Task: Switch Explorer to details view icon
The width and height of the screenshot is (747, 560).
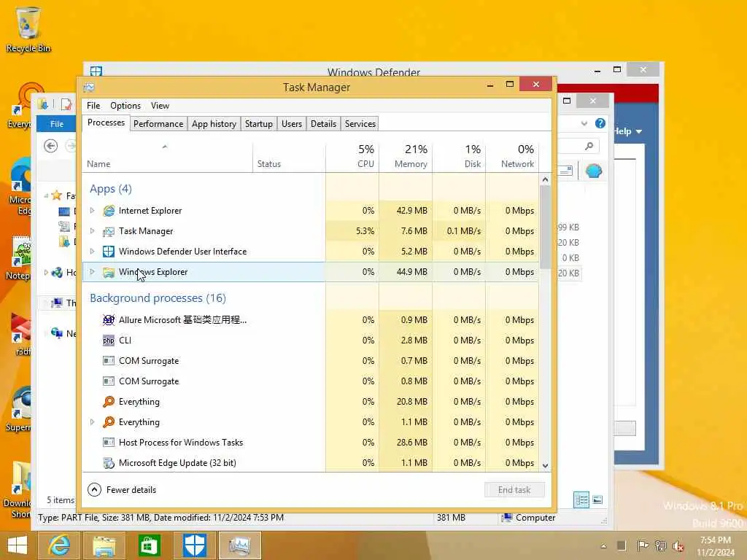Action: coord(581,500)
